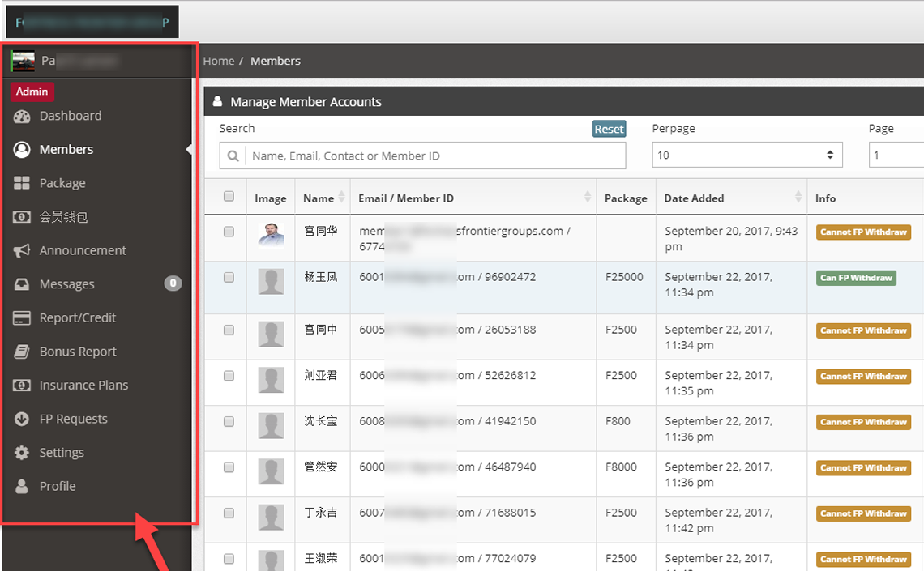Click the Package column header
Image resolution: width=924 pixels, height=571 pixels.
(x=626, y=198)
